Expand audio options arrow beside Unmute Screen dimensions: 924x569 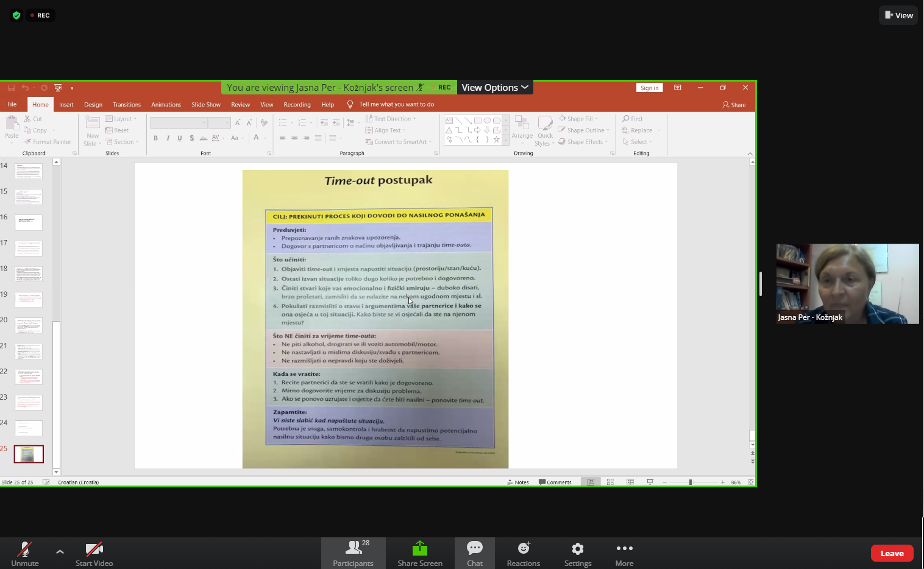point(60,551)
